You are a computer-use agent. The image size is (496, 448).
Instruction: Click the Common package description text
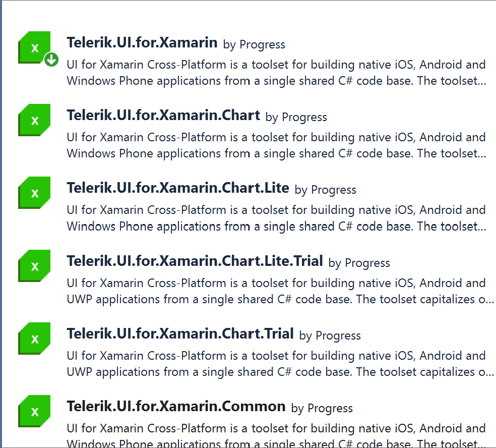[276, 436]
